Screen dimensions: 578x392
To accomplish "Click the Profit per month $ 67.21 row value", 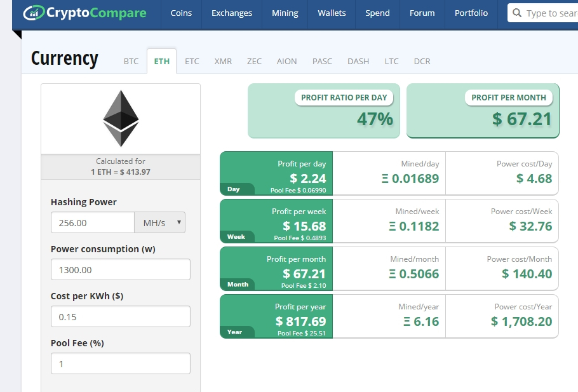I will (304, 274).
